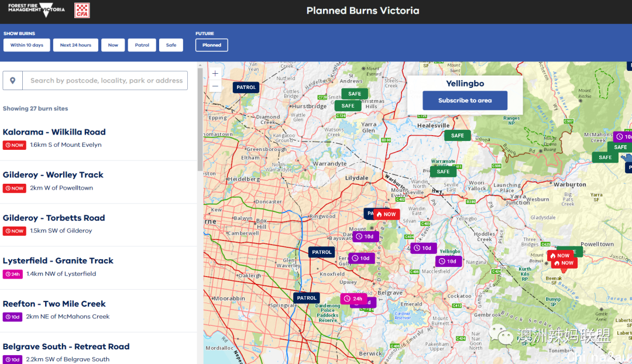Zoom out on the map with minus

coord(215,86)
